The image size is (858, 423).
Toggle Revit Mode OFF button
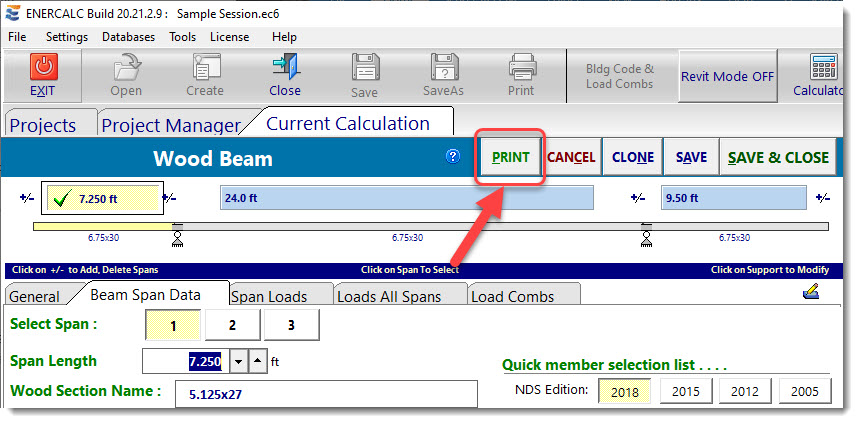727,77
